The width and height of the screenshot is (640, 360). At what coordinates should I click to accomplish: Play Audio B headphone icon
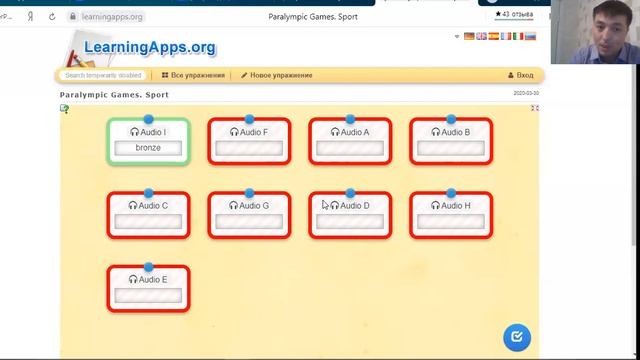[x=436, y=132]
